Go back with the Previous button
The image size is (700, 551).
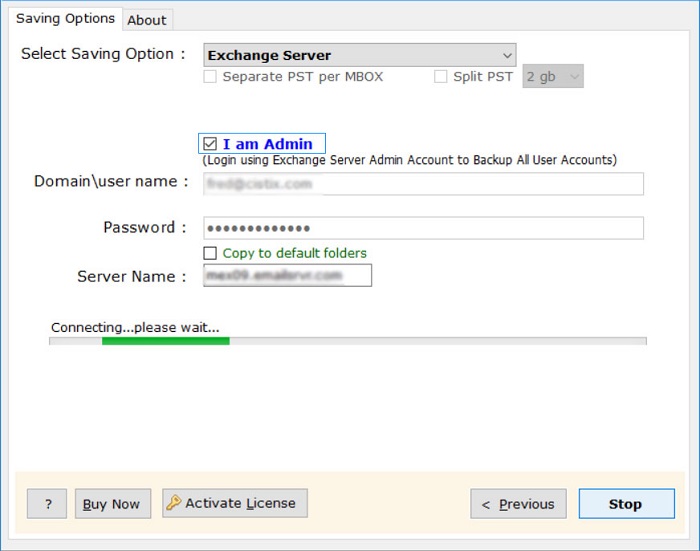pos(518,504)
